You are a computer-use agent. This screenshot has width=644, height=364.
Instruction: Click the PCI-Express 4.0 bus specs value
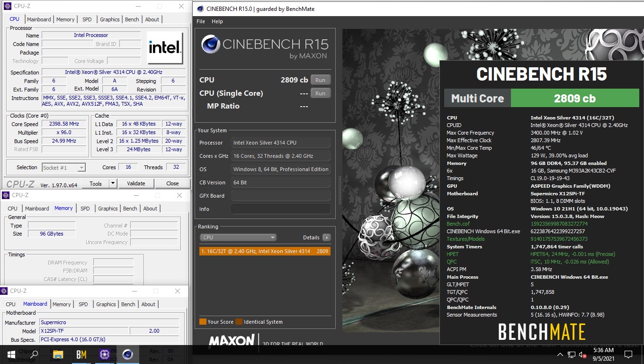tap(109, 339)
